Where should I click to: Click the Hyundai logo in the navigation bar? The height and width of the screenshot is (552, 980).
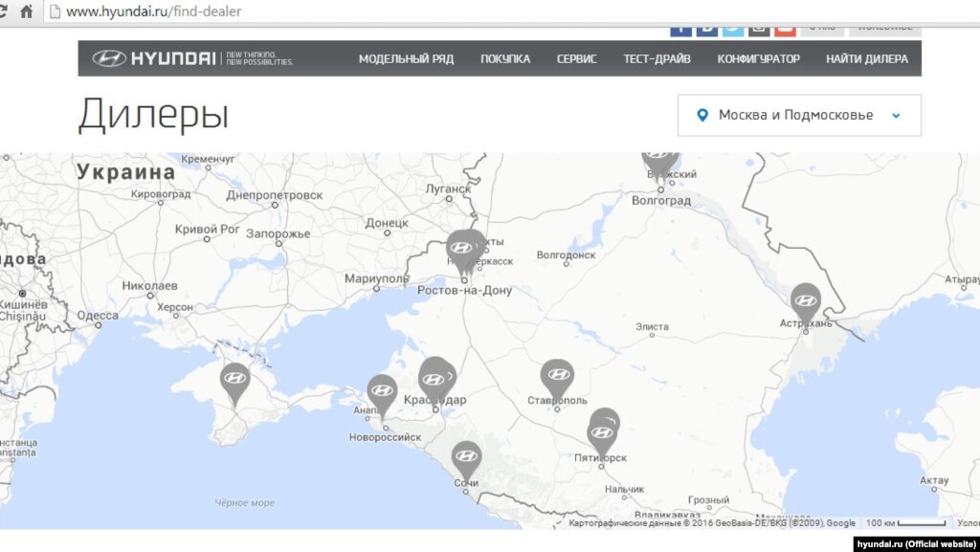pyautogui.click(x=193, y=58)
